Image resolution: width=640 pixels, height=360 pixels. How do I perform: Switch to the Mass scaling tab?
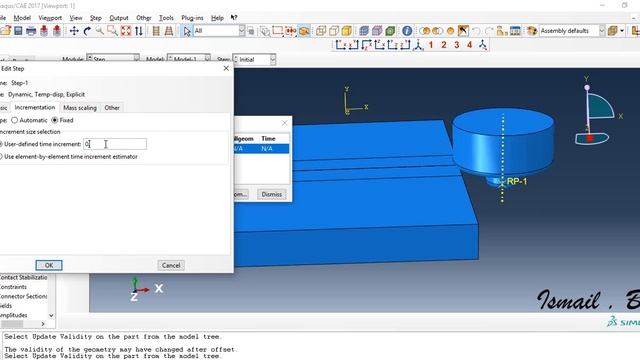coord(80,108)
